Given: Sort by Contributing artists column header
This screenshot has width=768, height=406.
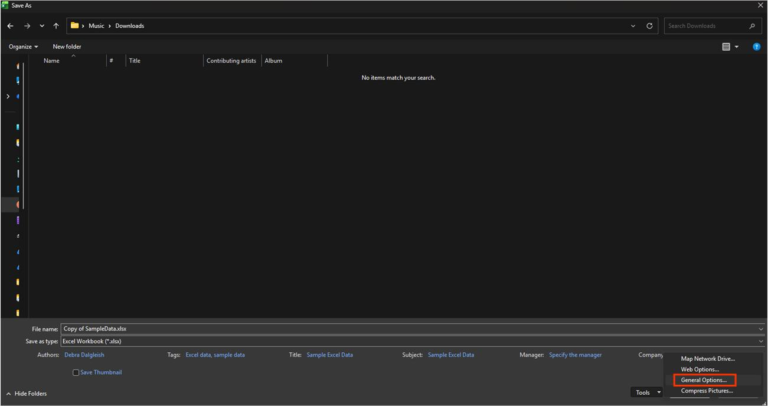Looking at the screenshot, I should point(232,61).
